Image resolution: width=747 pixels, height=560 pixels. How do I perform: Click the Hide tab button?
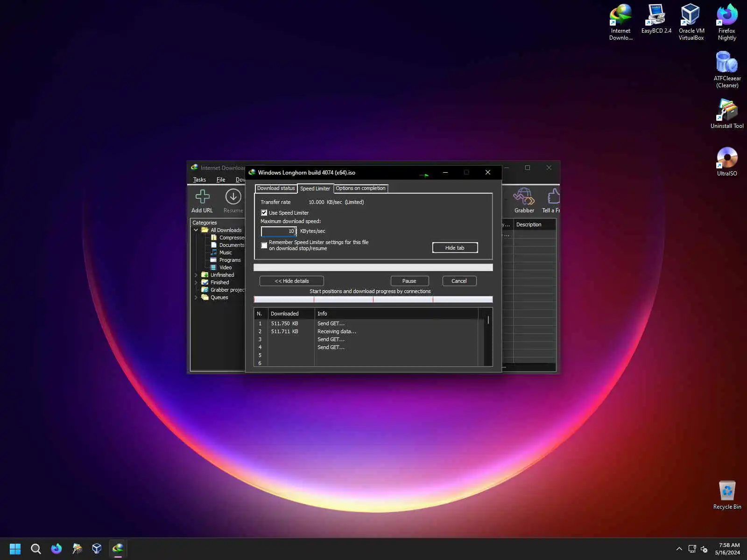point(455,248)
